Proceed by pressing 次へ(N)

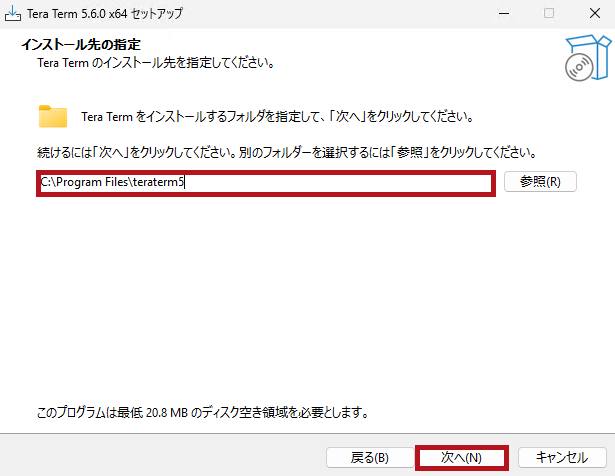coord(461,457)
